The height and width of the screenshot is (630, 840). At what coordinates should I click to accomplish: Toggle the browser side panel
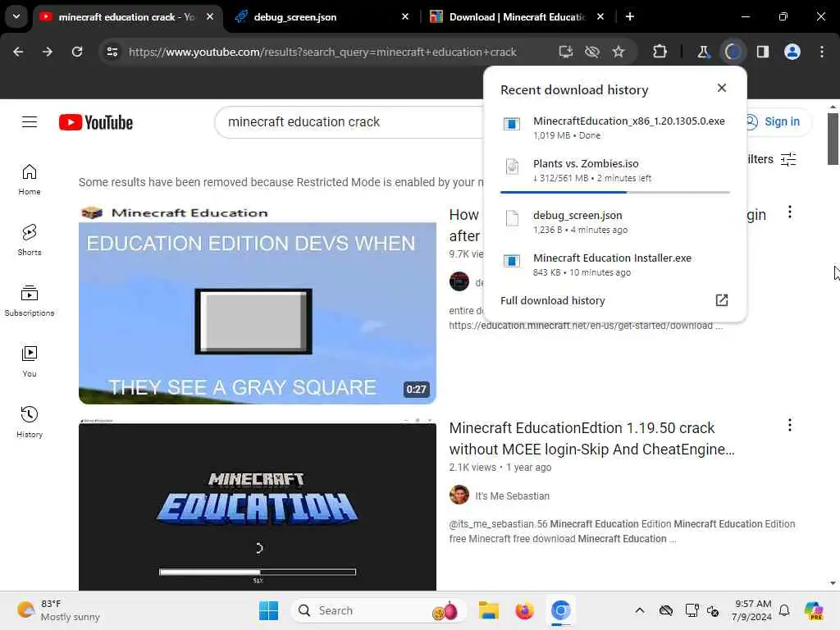[x=763, y=52]
